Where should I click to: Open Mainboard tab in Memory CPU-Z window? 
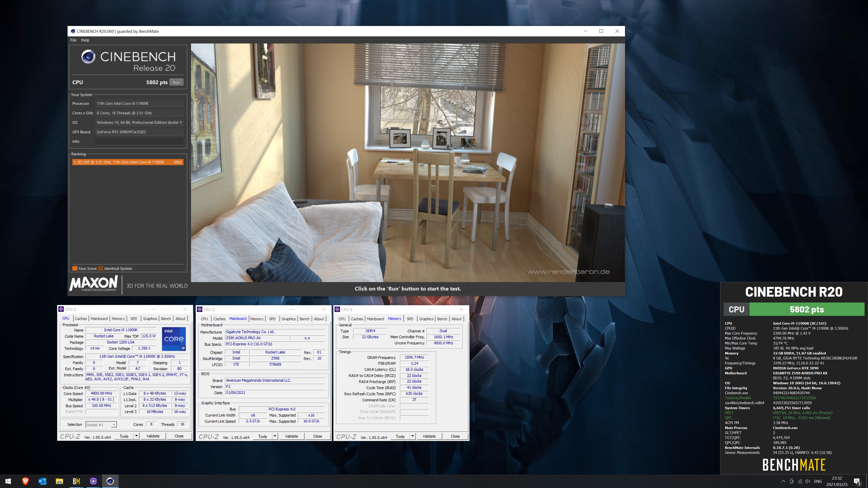pos(375,319)
